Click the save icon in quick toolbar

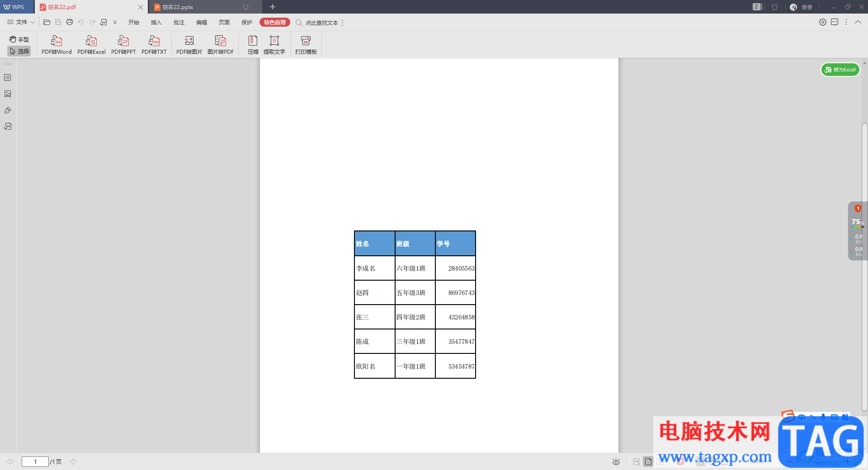[x=58, y=22]
